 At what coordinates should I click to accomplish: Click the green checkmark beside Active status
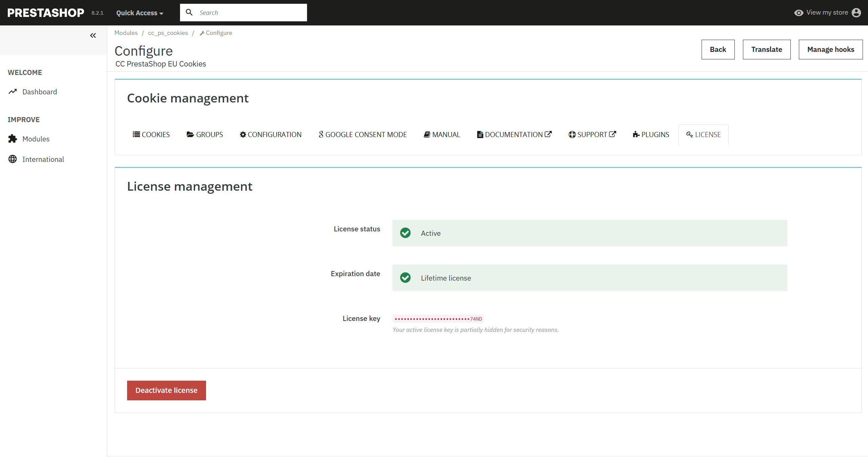pos(405,233)
